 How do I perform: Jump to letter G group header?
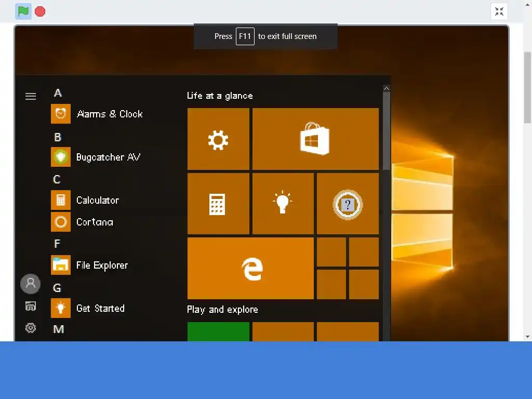click(x=57, y=288)
